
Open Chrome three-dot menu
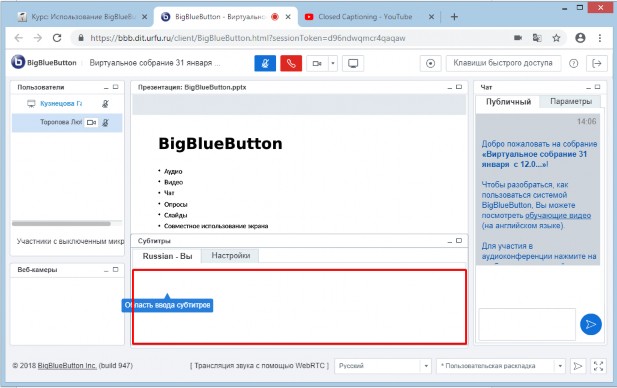tap(600, 38)
